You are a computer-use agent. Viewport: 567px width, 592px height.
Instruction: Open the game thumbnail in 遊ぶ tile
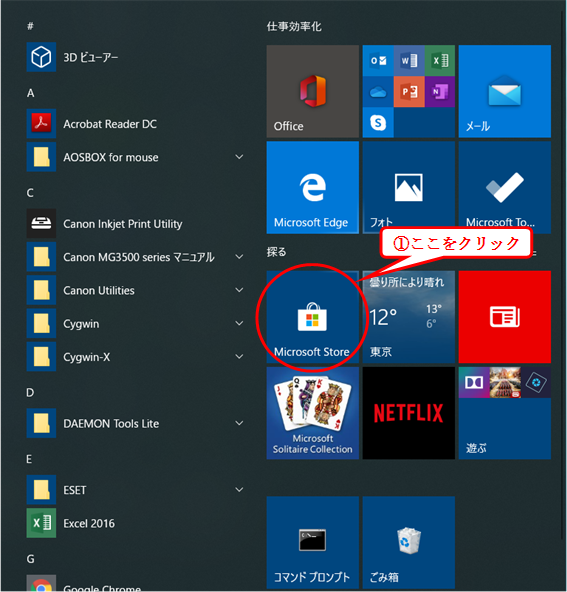coord(505,382)
